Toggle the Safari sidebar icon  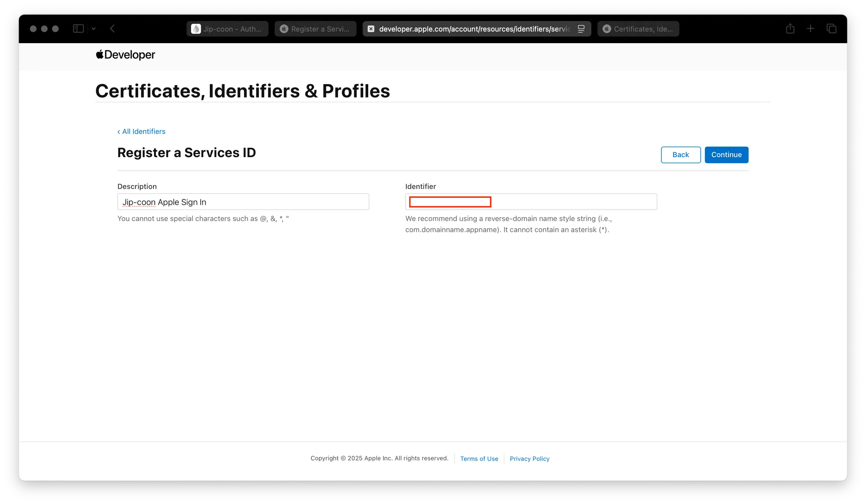[x=78, y=29]
